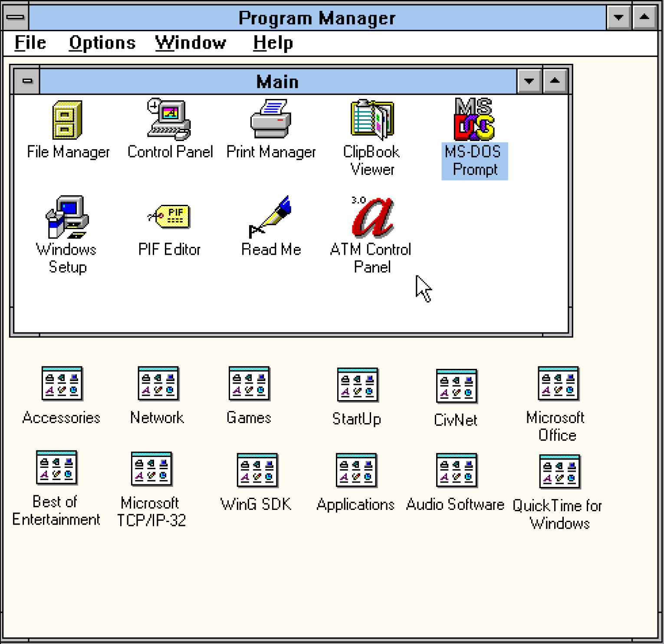Image resolution: width=664 pixels, height=644 pixels.
Task: Open the Options menu
Action: (102, 43)
